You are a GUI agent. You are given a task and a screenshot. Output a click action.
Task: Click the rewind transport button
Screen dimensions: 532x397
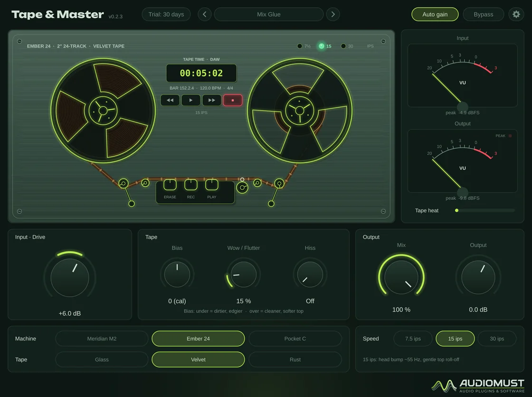(x=170, y=100)
